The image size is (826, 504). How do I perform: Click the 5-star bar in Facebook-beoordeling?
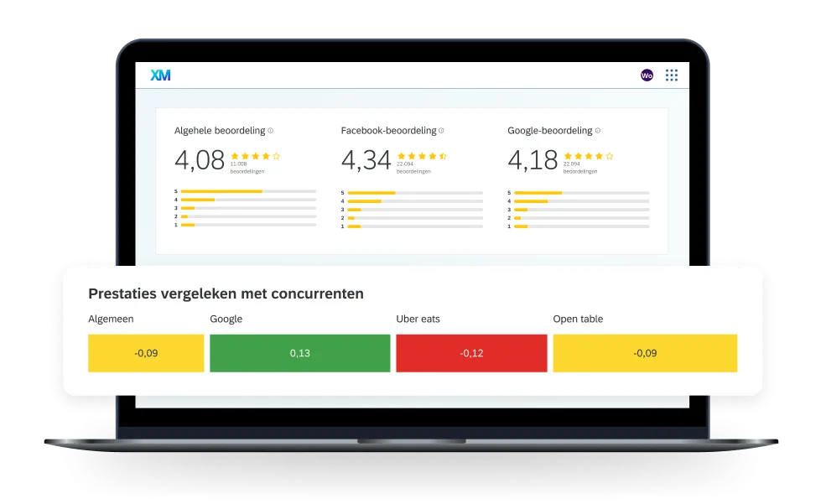(415, 193)
